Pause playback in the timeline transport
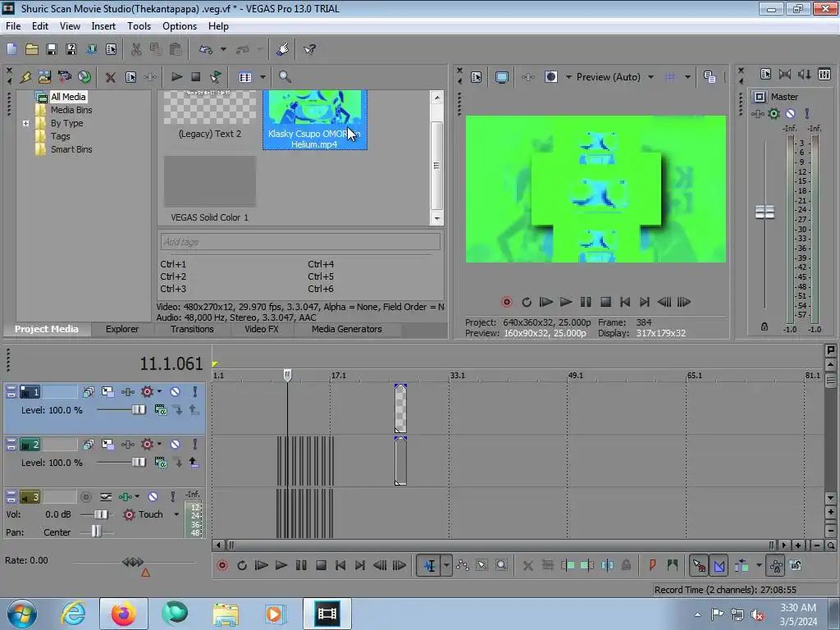The image size is (840, 630). tap(301, 565)
